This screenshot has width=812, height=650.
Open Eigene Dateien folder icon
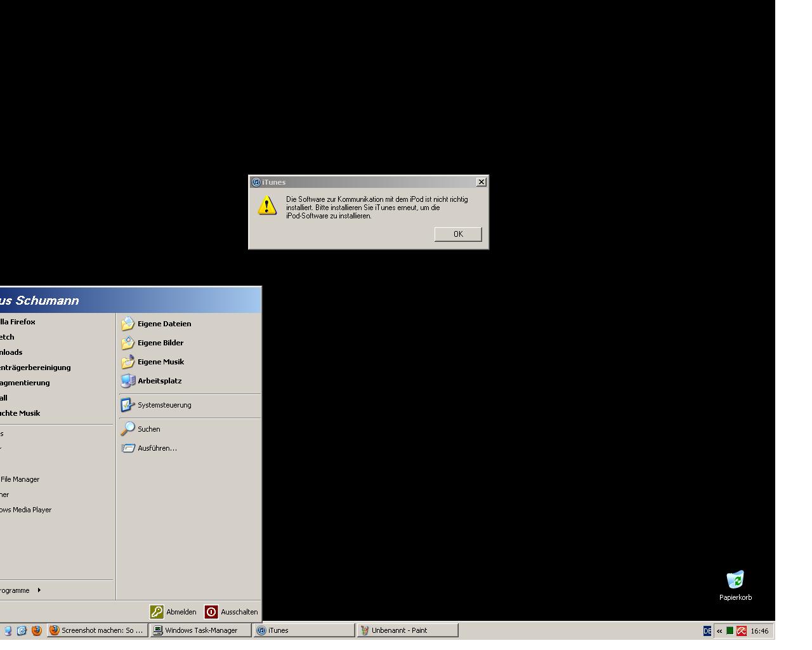pyautogui.click(x=128, y=324)
